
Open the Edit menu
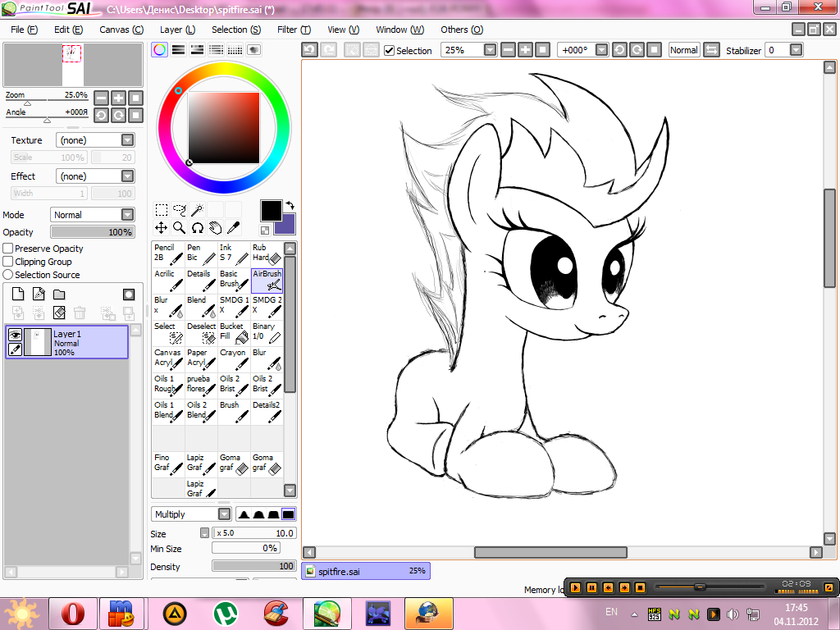coord(68,30)
